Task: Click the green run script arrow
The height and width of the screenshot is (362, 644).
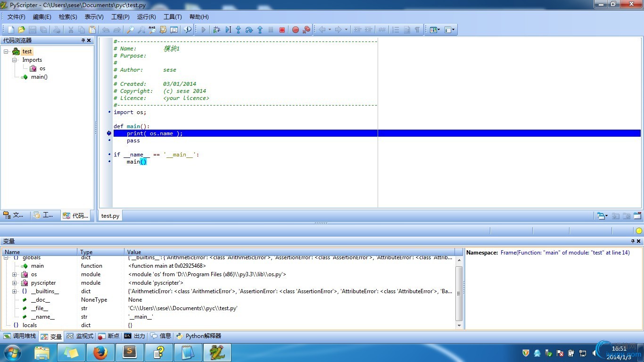Action: pyautogui.click(x=204, y=30)
